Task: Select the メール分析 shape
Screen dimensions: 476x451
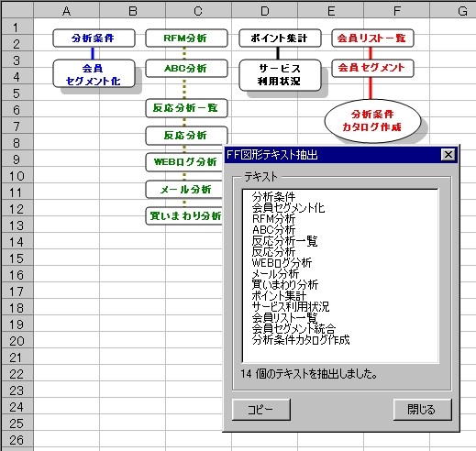Action: (x=184, y=190)
